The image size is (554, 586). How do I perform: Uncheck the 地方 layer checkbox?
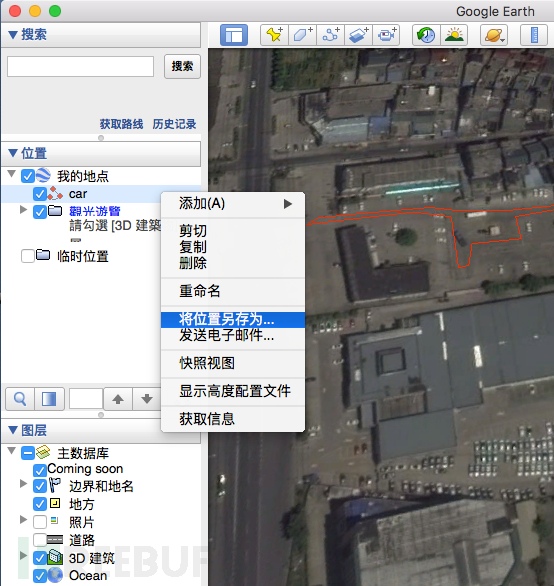click(x=40, y=504)
